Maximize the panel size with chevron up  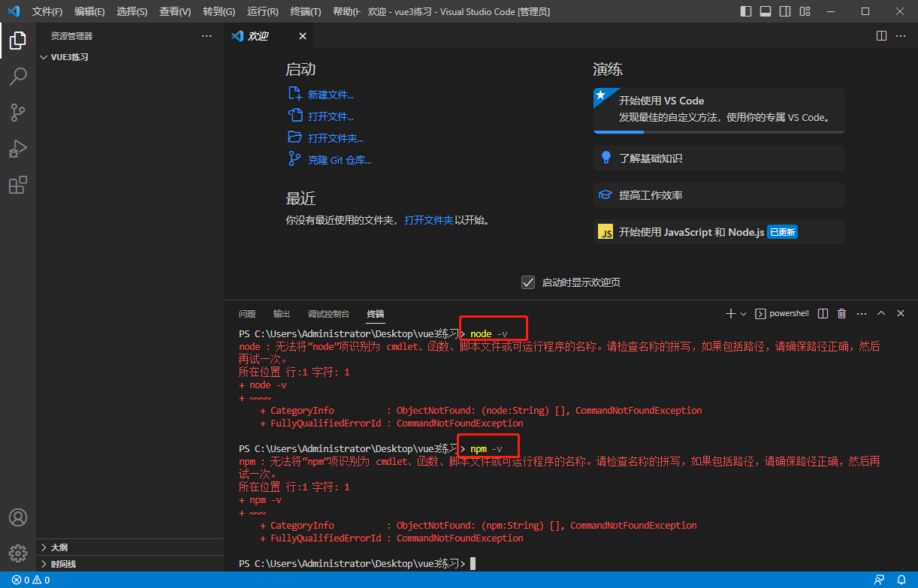881,313
